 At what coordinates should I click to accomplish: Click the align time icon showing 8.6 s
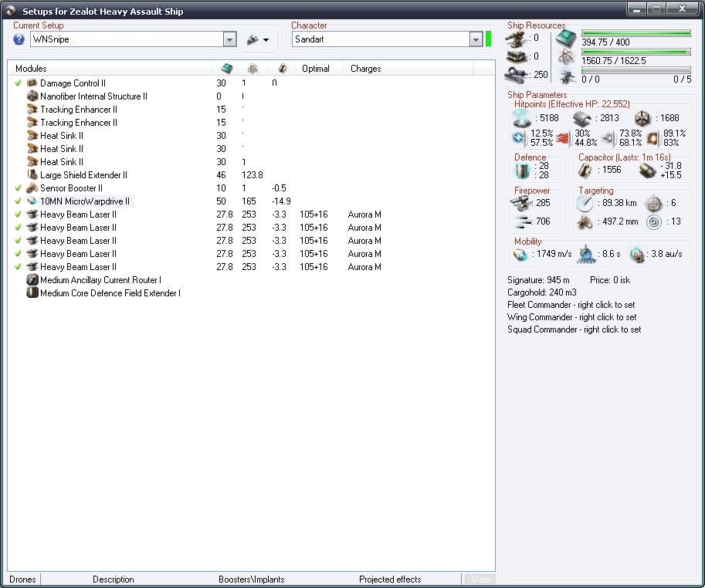point(587,255)
